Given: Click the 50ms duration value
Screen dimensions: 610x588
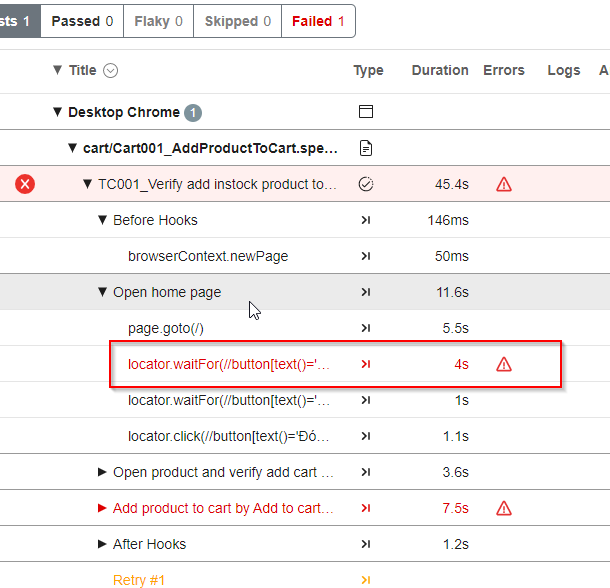Looking at the screenshot, I should pos(452,256).
